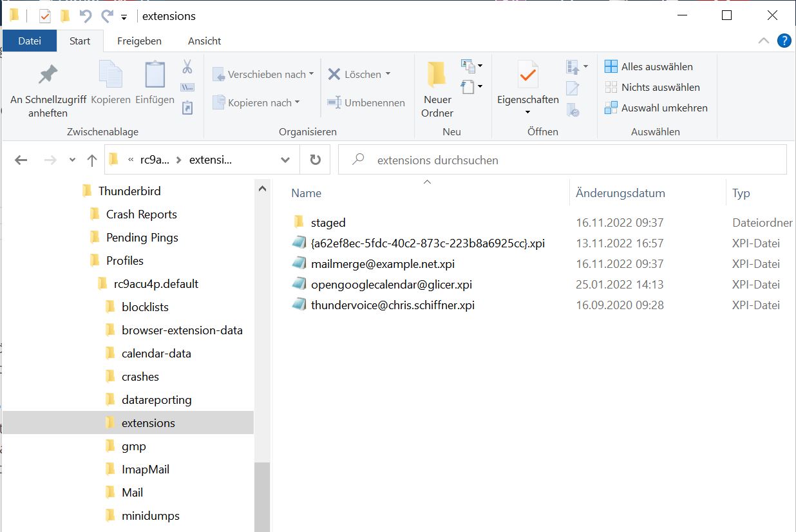The image size is (796, 532).
Task: Select the crashes folder
Action: pyautogui.click(x=140, y=376)
